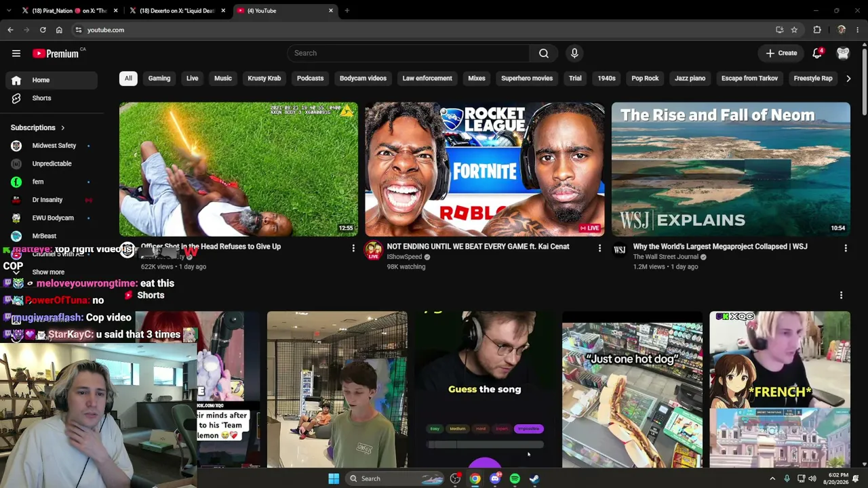Screen dimensions: 868x488
Task: Select the Superhero movies chip
Action: coord(527,79)
